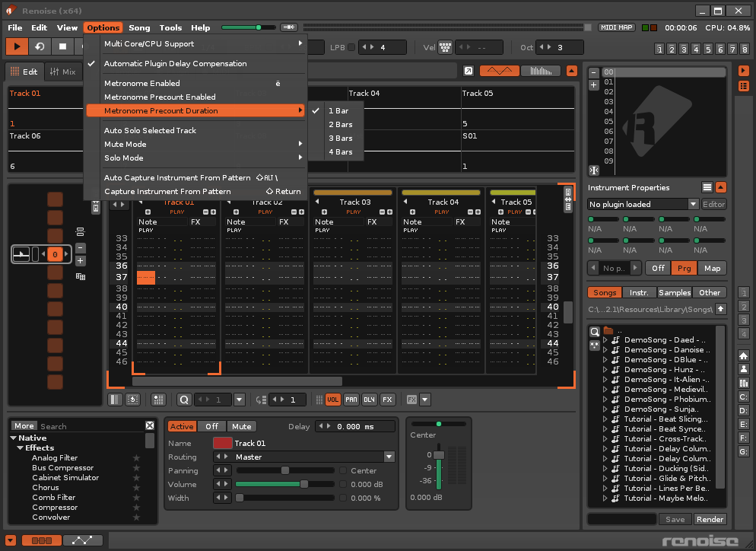Image resolution: width=756 pixels, height=551 pixels.
Task: Click the search magnifier in the file browser
Action: point(594,331)
